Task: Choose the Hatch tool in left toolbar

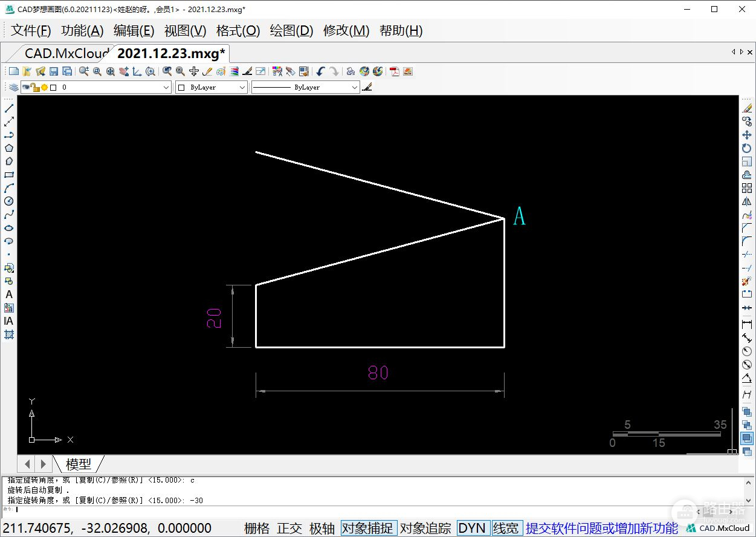Action: tap(9, 334)
